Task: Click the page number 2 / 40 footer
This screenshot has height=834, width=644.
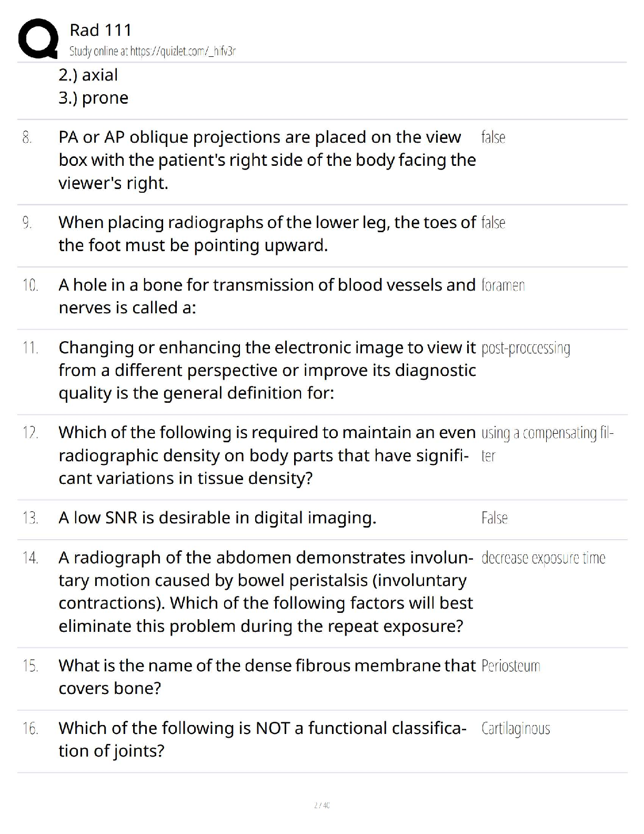Action: (x=321, y=805)
